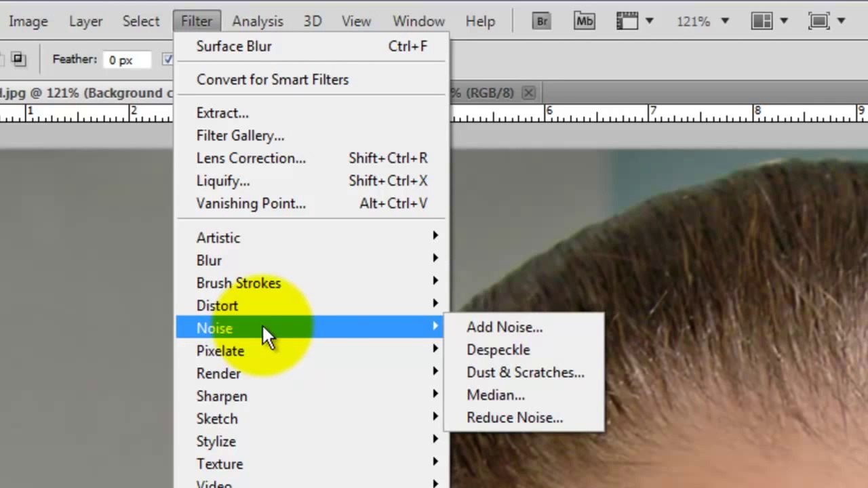Choose Vanishing Point...
The height and width of the screenshot is (488, 868).
[311, 203]
